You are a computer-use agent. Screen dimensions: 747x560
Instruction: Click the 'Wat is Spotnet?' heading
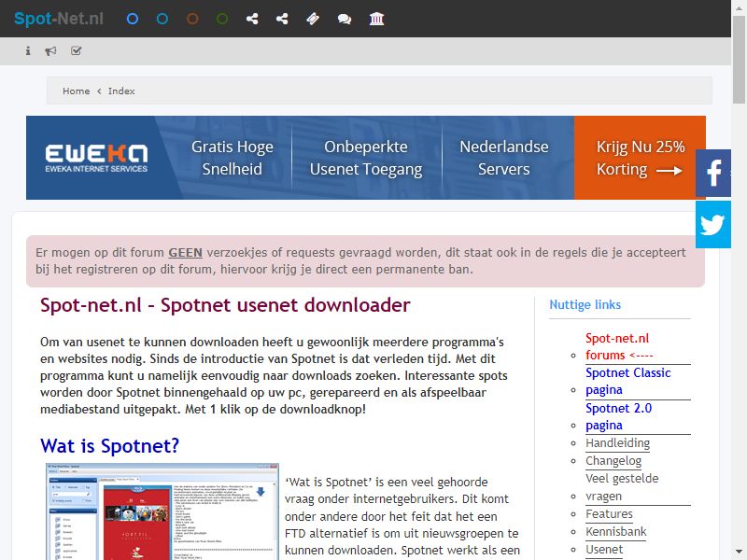(109, 446)
